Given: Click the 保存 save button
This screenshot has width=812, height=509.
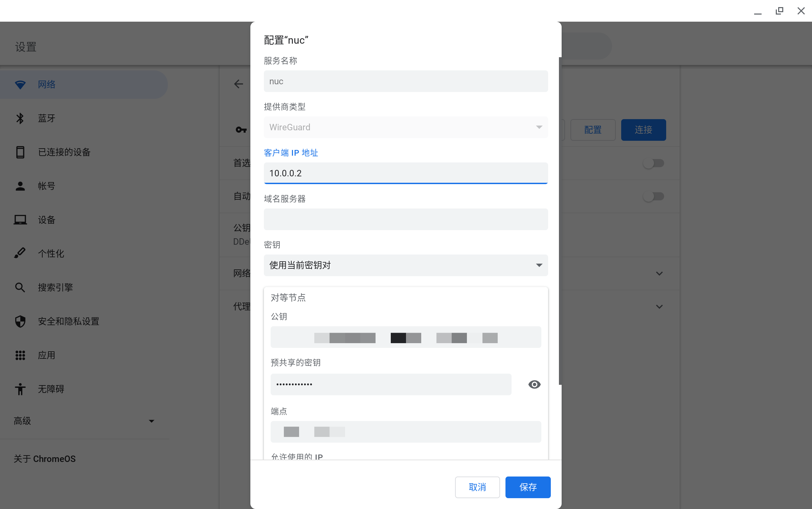Looking at the screenshot, I should click(x=528, y=487).
